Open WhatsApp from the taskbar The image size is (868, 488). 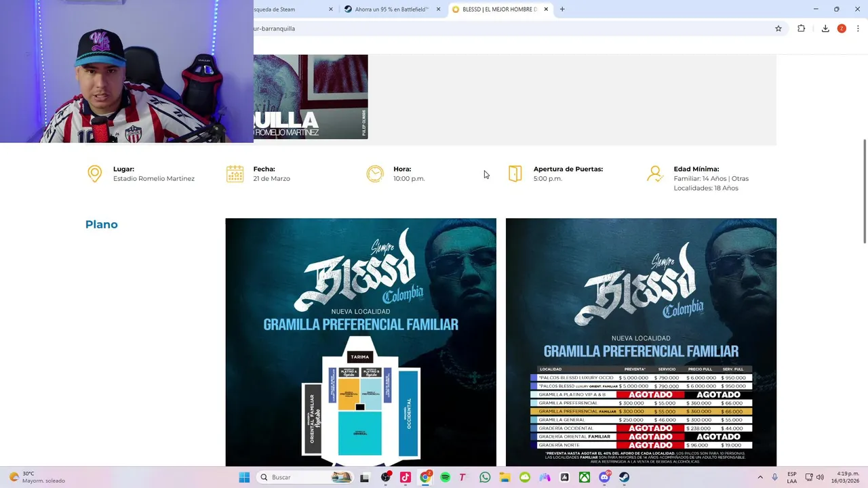point(485,477)
